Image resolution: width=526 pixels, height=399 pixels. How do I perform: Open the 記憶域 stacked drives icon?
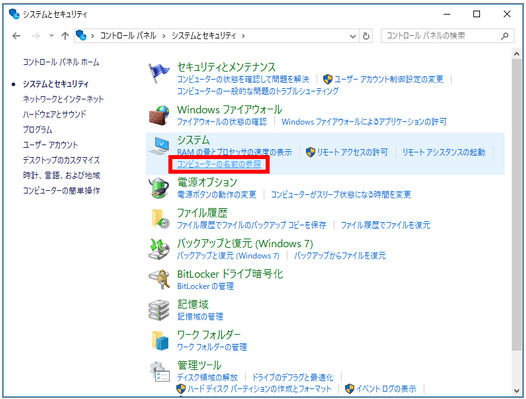(x=159, y=310)
